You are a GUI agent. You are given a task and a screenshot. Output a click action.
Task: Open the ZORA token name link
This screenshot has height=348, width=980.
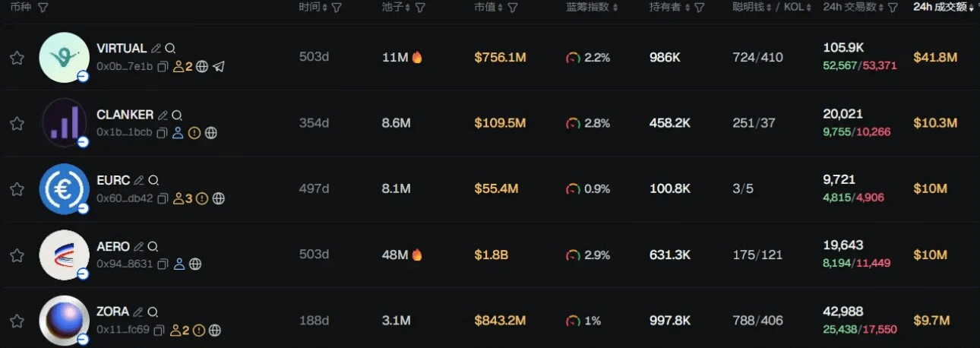pos(112,312)
